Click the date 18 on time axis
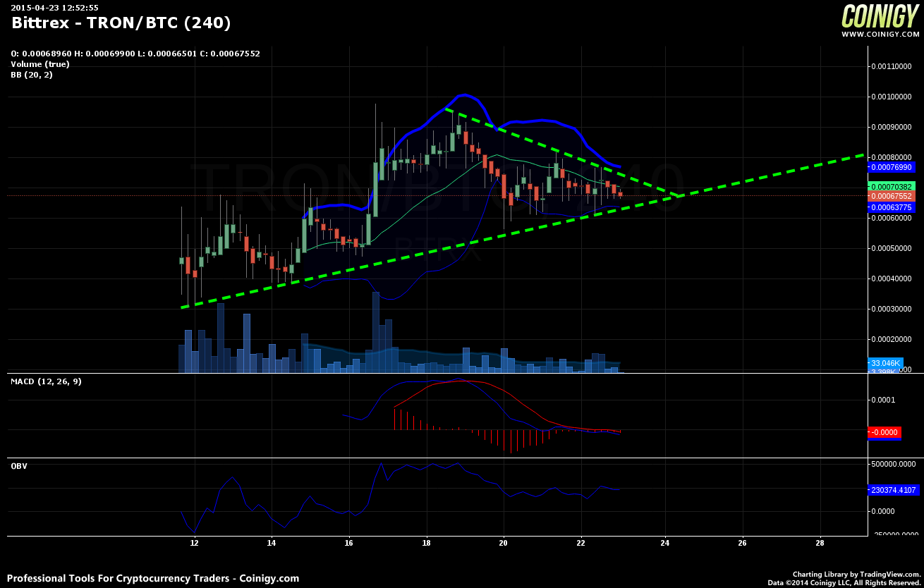The image size is (924, 588). tap(427, 544)
